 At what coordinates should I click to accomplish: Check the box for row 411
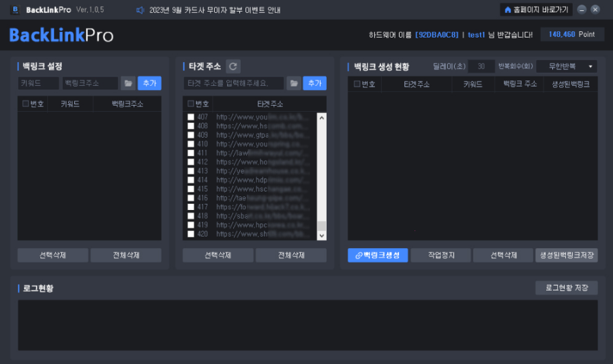(191, 153)
